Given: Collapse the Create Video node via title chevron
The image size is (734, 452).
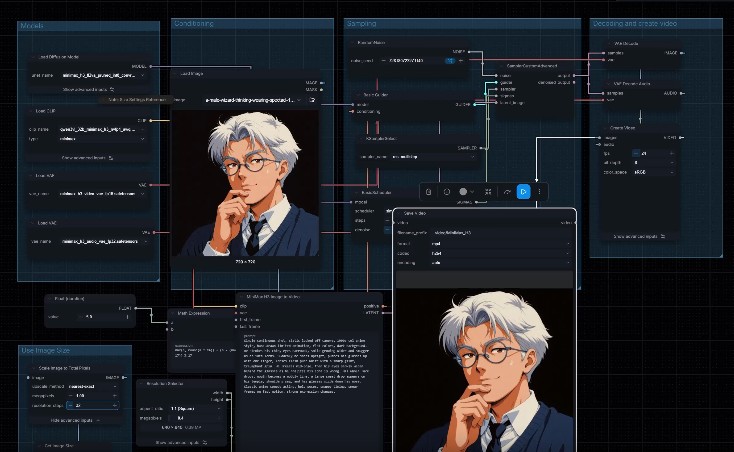Looking at the screenshot, I should click(x=605, y=127).
